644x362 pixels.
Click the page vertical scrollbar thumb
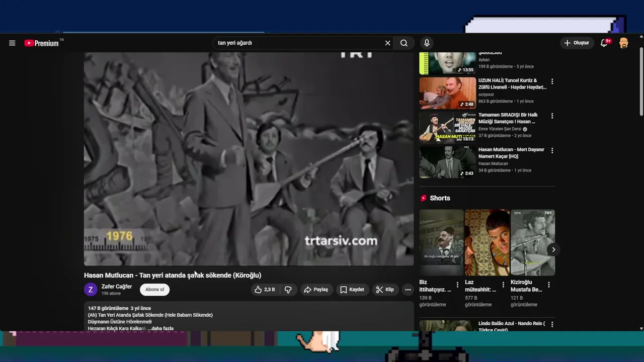641,81
